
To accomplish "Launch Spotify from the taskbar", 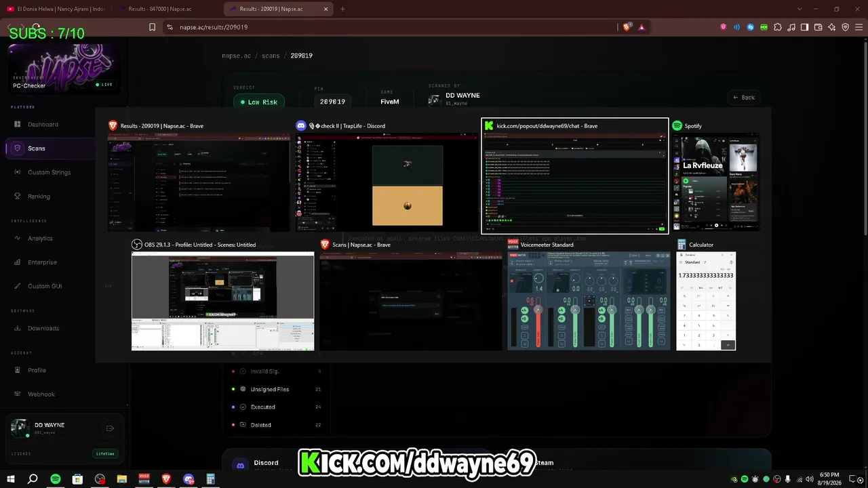I will (56, 479).
